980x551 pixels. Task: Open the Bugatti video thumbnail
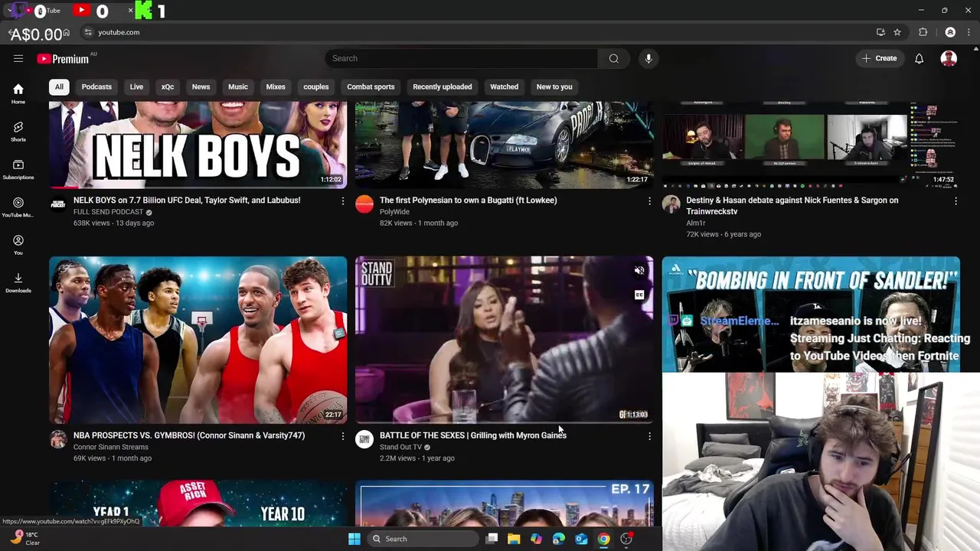pyautogui.click(x=505, y=145)
